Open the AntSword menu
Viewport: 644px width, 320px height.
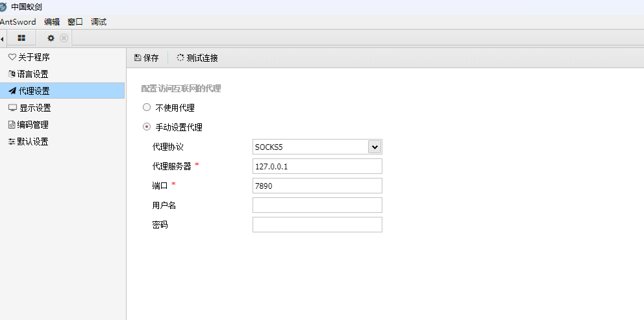pos(18,22)
